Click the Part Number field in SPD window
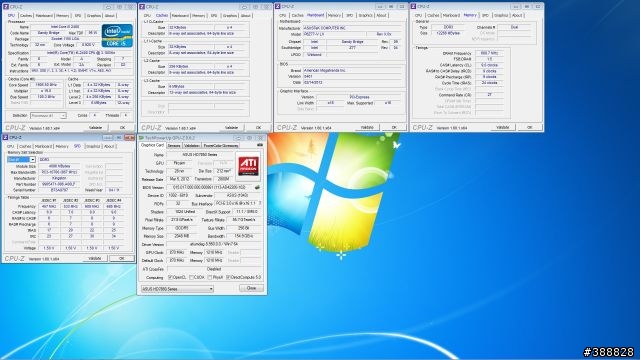640x360 pixels. (60, 184)
